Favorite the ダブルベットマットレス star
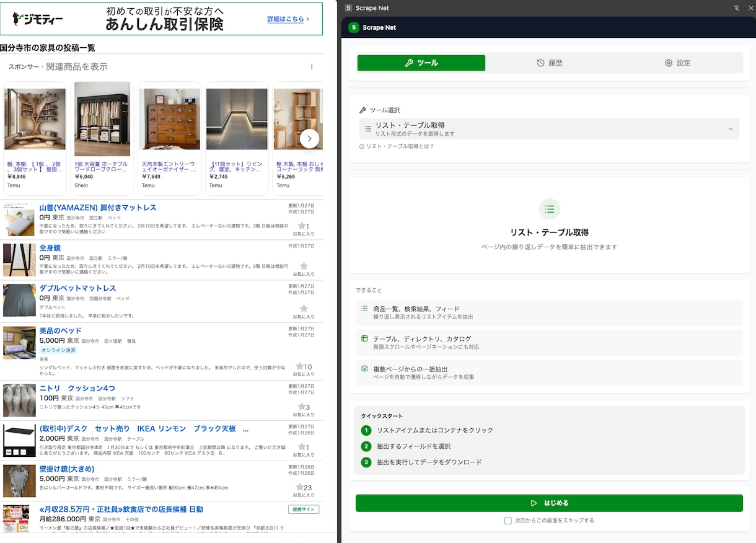Screen dimensions: 756x543 pos(304,308)
